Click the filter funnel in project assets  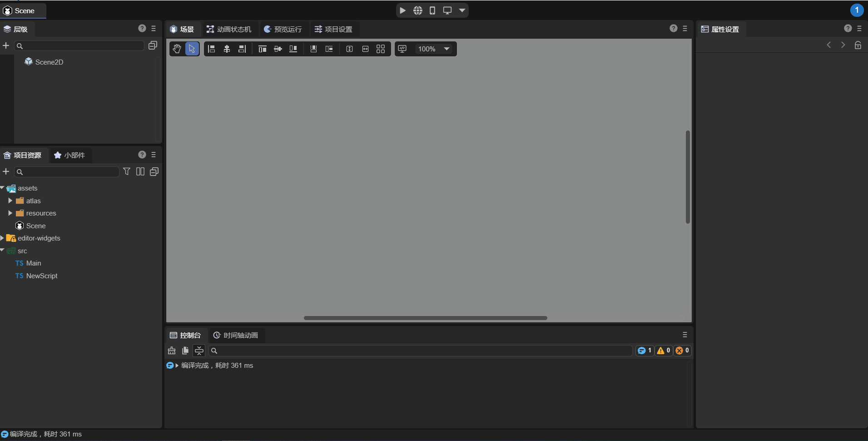click(x=127, y=171)
